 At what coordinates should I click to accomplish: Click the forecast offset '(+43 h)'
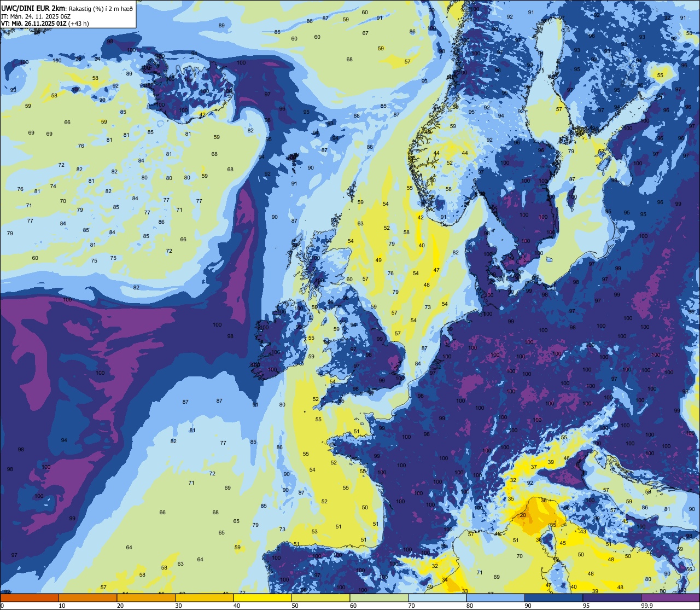pyautogui.click(x=79, y=24)
